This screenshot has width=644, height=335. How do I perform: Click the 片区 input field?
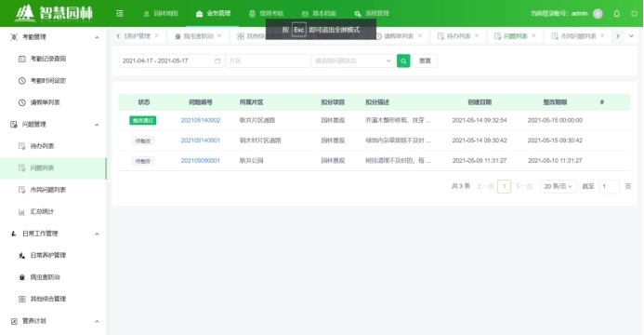click(268, 60)
